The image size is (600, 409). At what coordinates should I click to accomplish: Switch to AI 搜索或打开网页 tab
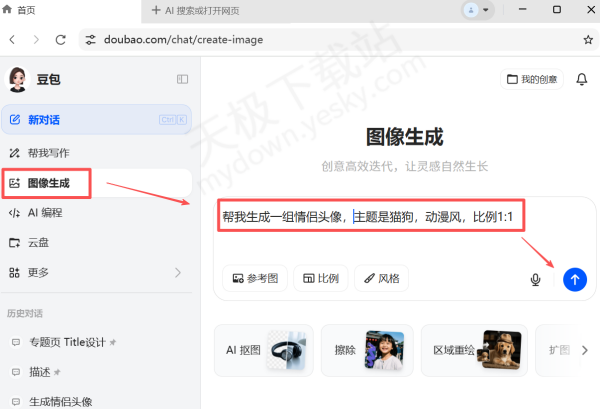(x=210, y=10)
